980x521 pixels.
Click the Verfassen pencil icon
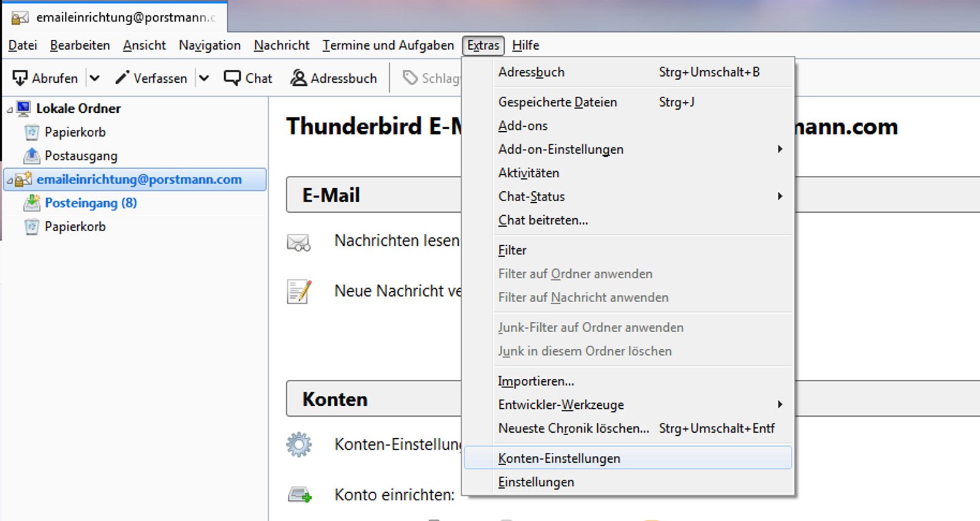click(x=122, y=77)
